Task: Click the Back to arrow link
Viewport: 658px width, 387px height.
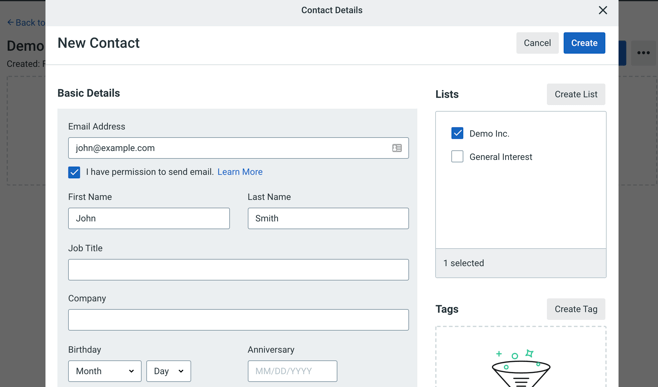Action: click(26, 23)
